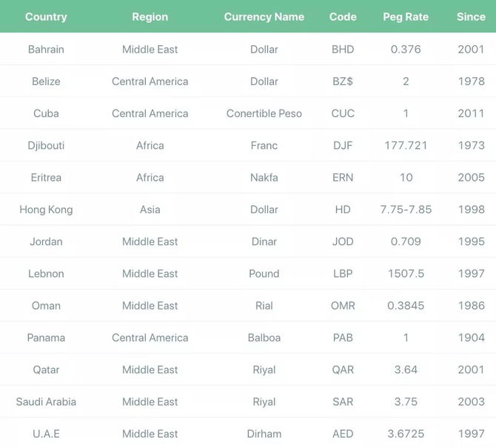Click the Dirham currency name cell
Screen dimensions: 496x448
(264, 434)
